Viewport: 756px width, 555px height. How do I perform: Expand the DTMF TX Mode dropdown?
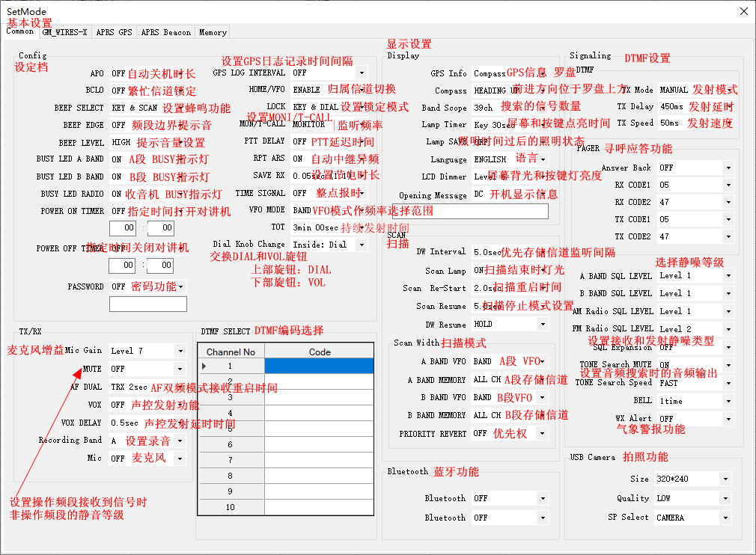(x=728, y=90)
